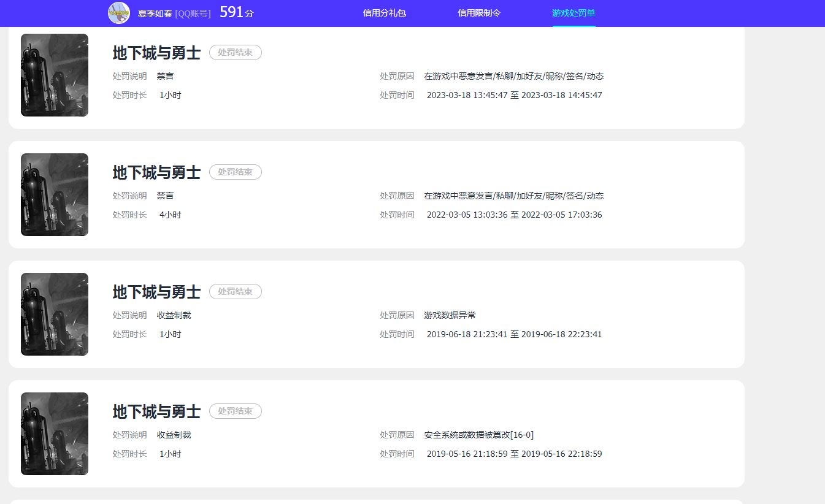Image resolution: width=825 pixels, height=504 pixels.
Task: Switch to the 信用限制令 tab
Action: 478,13
